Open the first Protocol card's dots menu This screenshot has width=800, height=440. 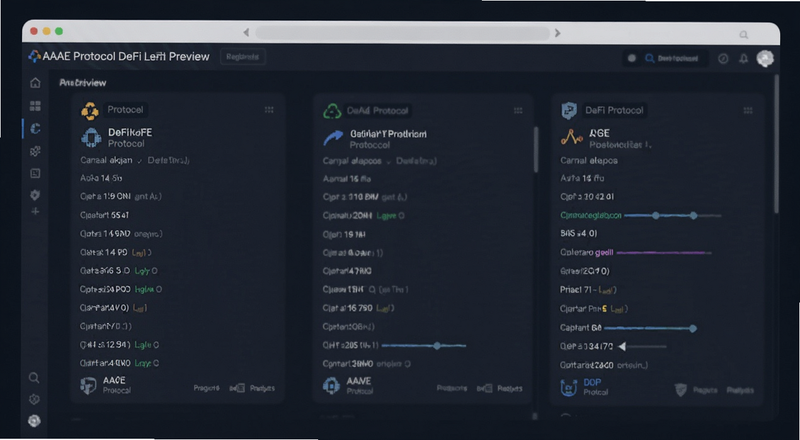[269, 110]
